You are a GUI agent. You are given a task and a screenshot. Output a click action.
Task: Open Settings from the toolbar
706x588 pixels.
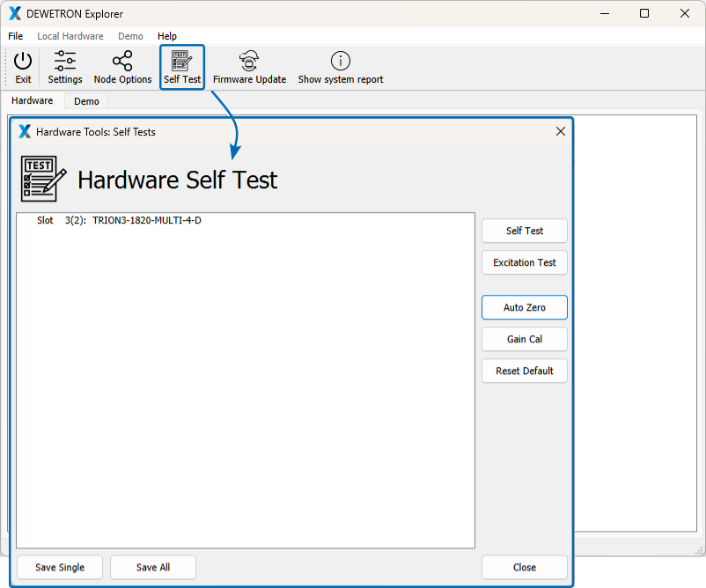(65, 68)
